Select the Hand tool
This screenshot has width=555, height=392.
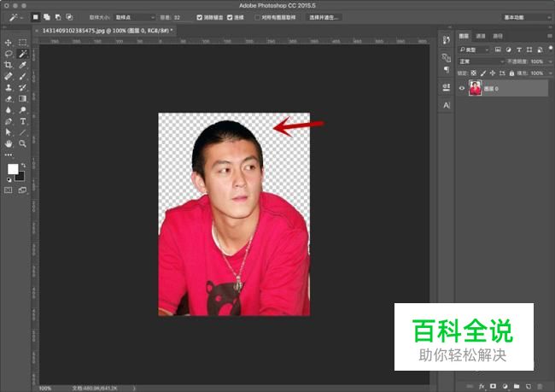pos(9,143)
